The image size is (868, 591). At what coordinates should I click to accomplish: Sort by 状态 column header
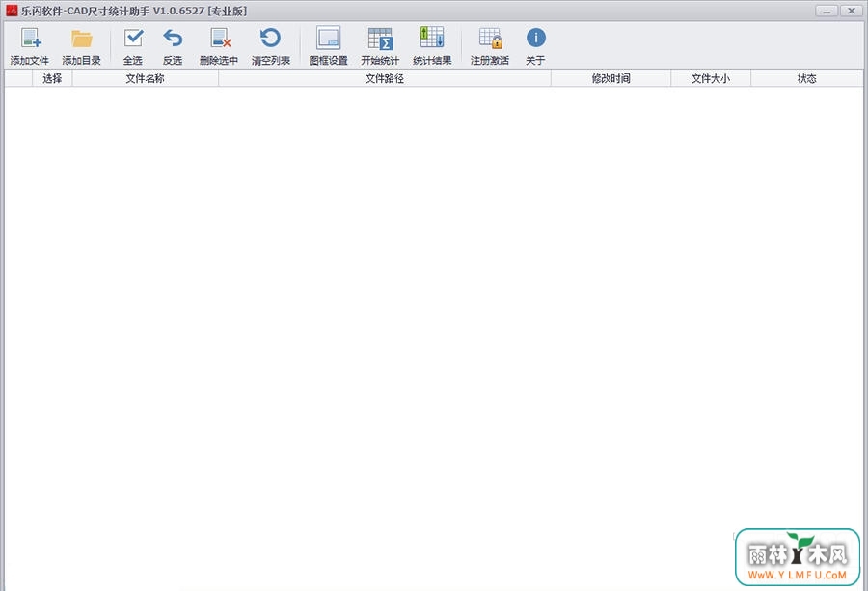pos(806,79)
